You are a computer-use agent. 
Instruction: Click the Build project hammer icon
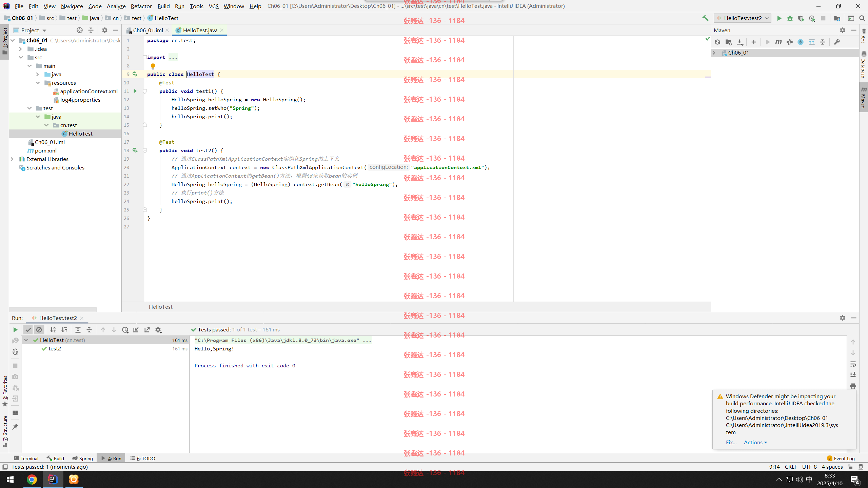click(705, 18)
